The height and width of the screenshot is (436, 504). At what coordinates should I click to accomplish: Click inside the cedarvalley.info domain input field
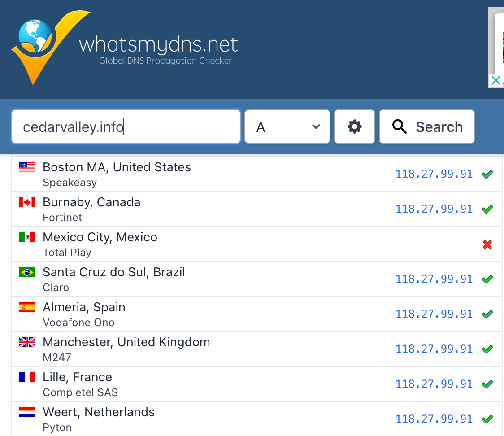(126, 126)
